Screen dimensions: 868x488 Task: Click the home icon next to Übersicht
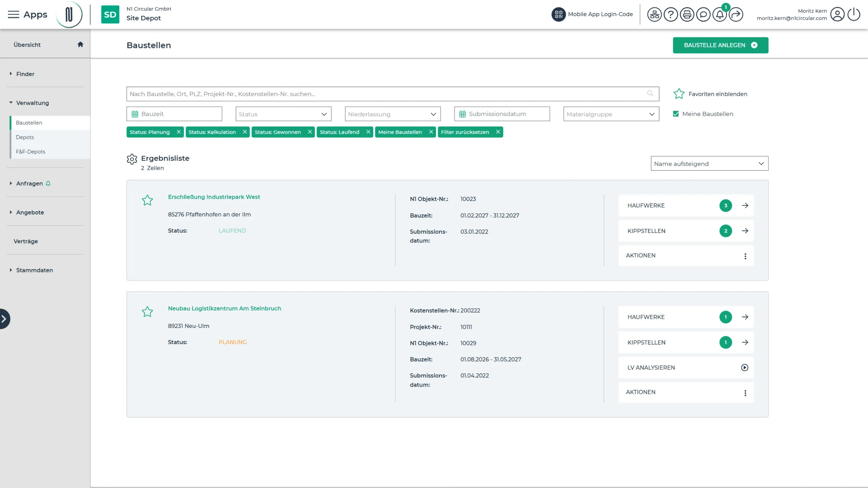coord(80,44)
